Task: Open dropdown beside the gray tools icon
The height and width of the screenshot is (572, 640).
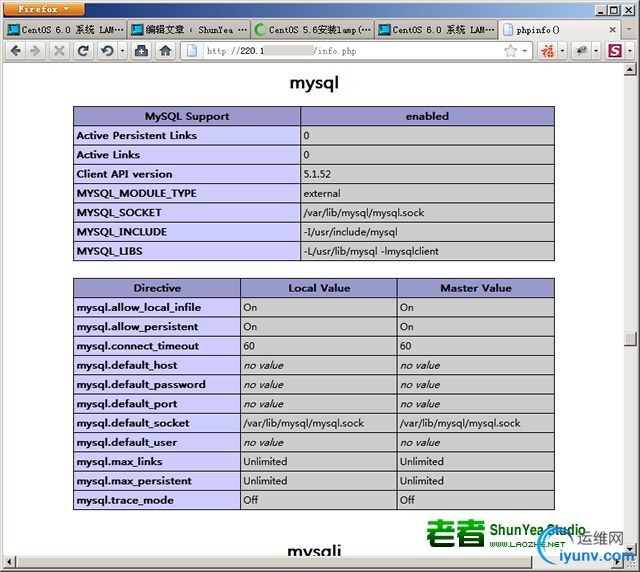Action: click(596, 51)
